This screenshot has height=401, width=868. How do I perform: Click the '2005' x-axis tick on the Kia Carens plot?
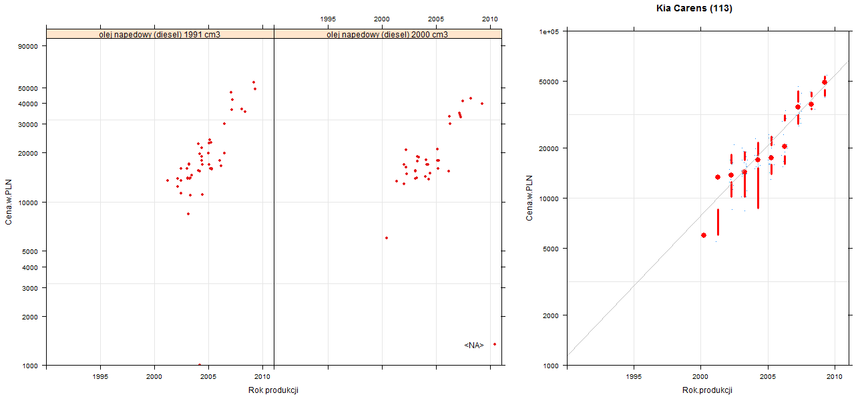pyautogui.click(x=768, y=377)
